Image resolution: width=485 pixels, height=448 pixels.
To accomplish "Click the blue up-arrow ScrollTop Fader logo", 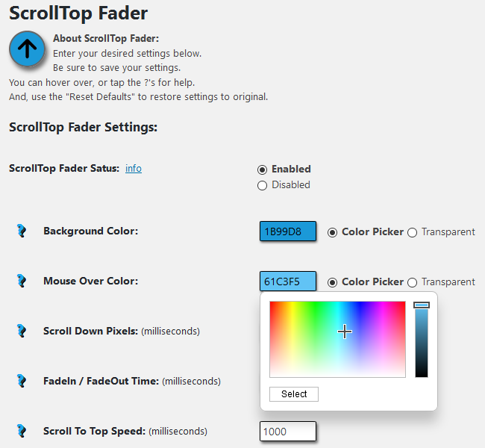I will click(x=27, y=49).
